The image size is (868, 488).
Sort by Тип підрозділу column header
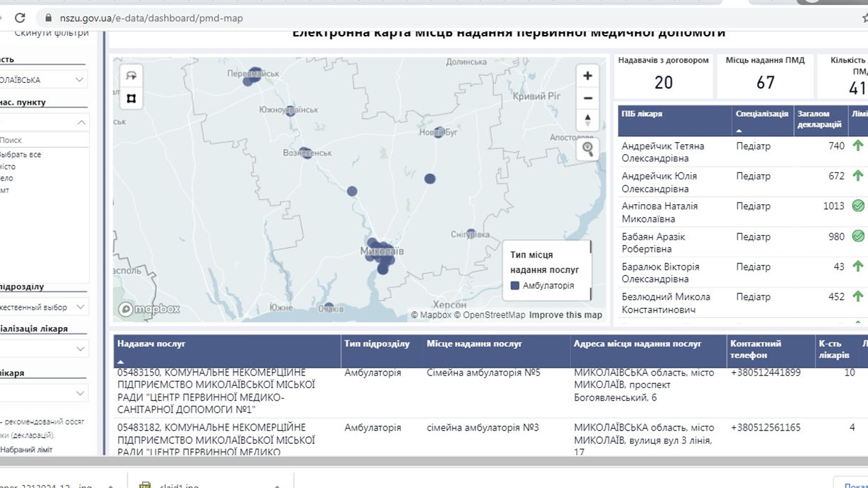pos(382,351)
